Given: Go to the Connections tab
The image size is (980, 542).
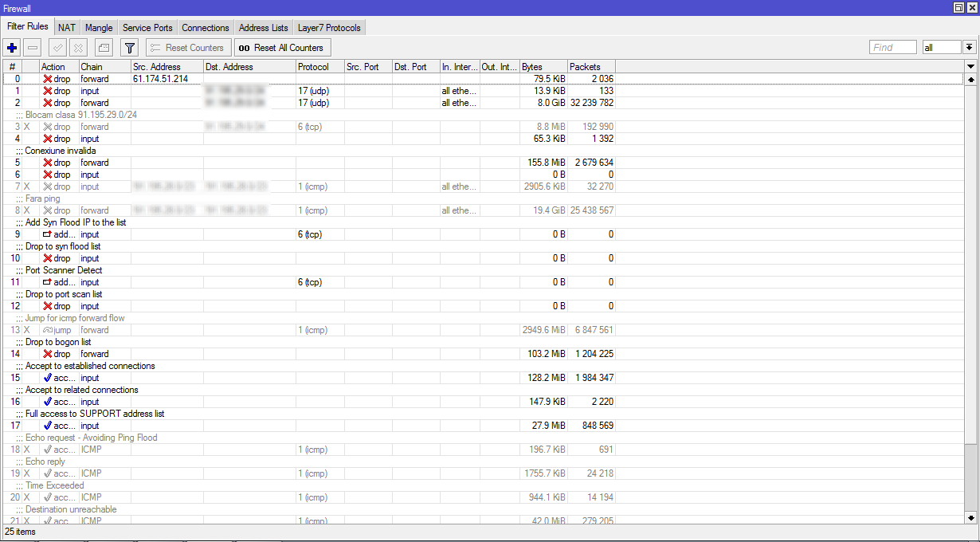Looking at the screenshot, I should pos(206,28).
